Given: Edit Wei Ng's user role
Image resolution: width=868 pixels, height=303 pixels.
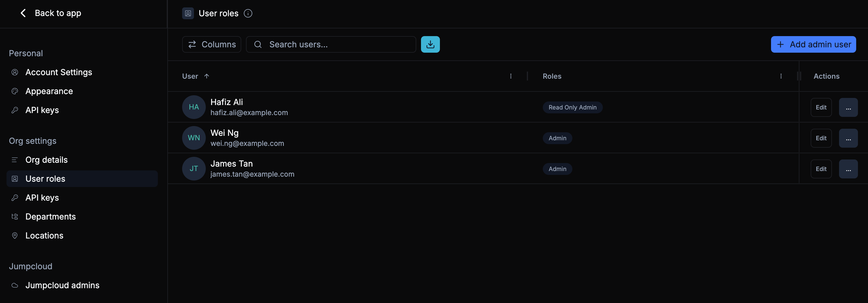Looking at the screenshot, I should click(820, 138).
